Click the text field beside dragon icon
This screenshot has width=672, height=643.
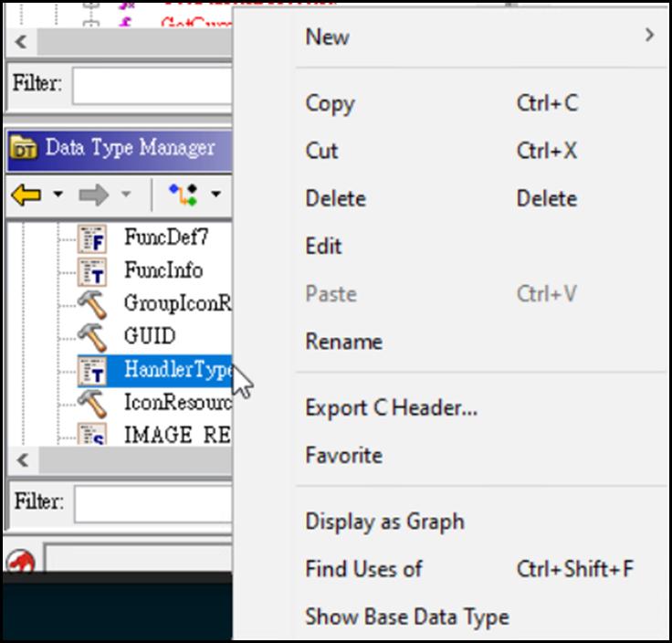tap(139, 558)
